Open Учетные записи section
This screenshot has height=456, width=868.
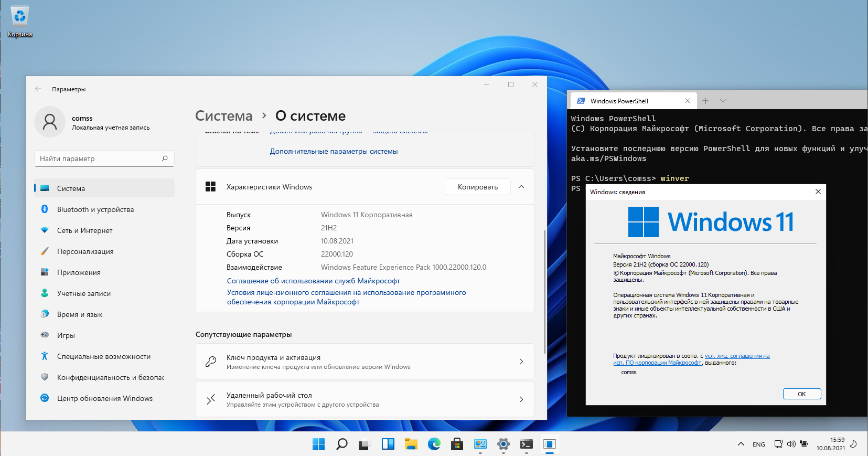pyautogui.click(x=104, y=293)
